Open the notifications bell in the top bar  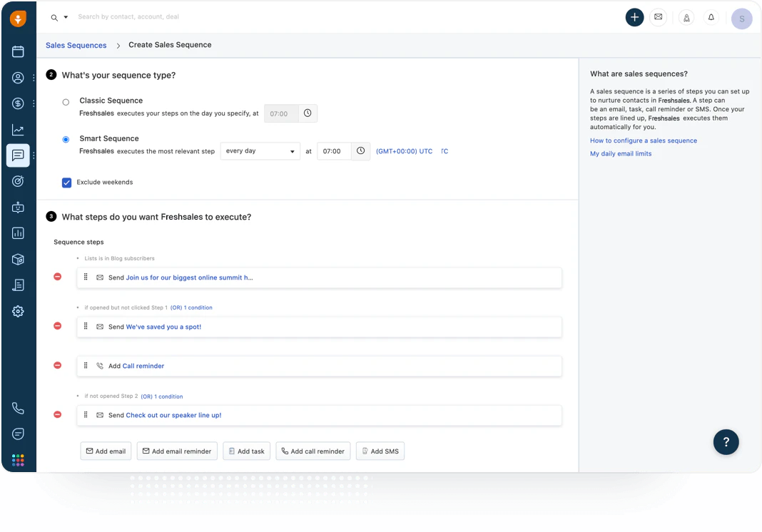pyautogui.click(x=711, y=18)
